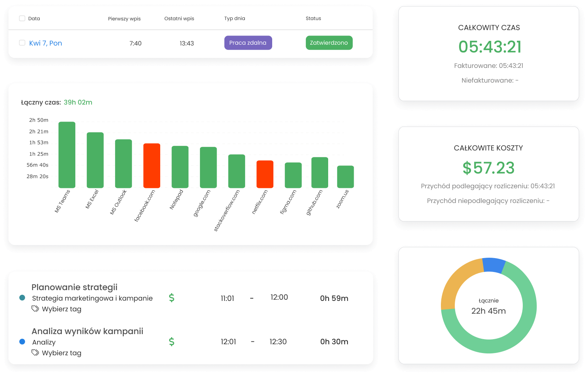Click the Zatwierdzono status button

(x=329, y=43)
